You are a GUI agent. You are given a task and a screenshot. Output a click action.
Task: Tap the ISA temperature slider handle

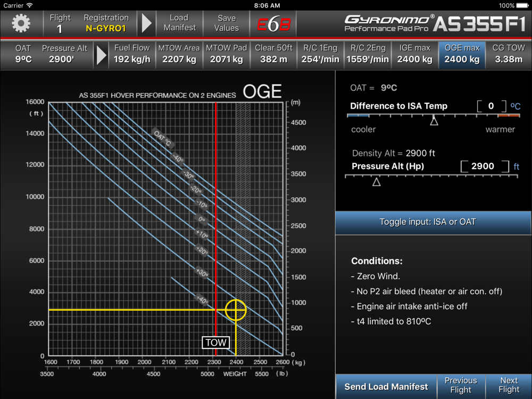pos(434,120)
